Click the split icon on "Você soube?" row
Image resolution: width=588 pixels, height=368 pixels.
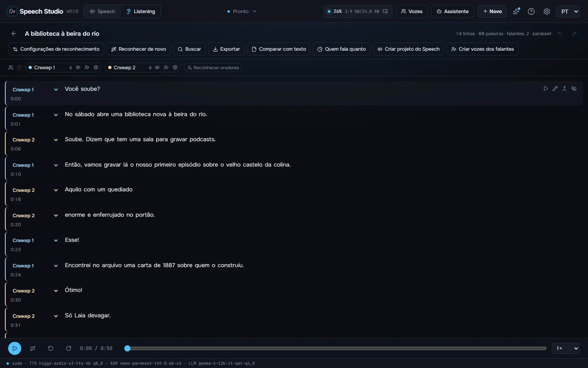(565, 89)
